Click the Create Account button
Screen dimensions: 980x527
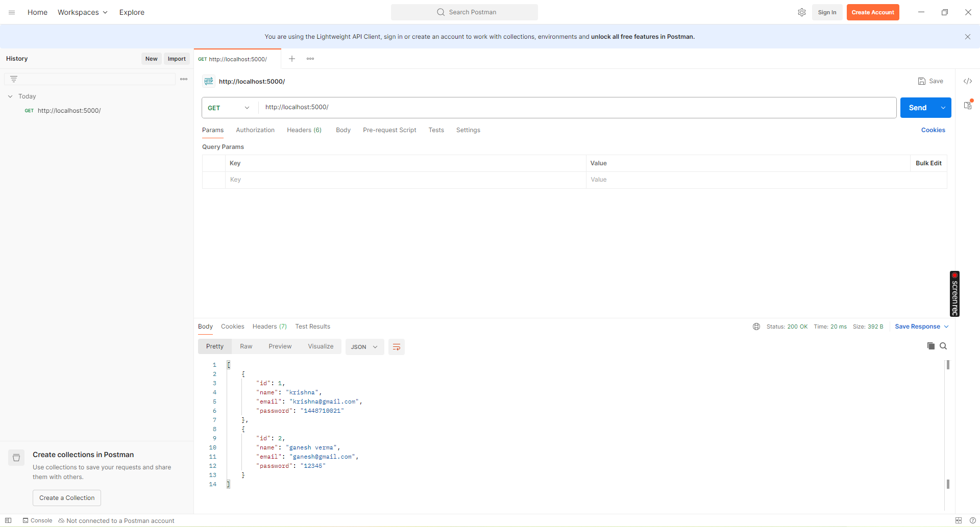[x=873, y=12]
